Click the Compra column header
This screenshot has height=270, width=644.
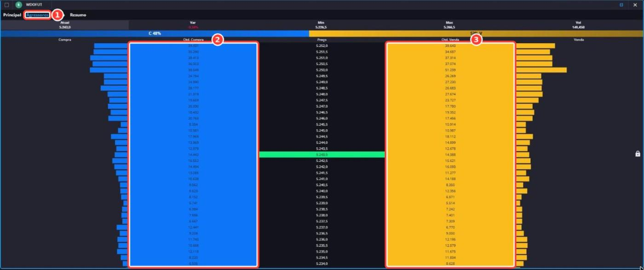tap(65, 40)
